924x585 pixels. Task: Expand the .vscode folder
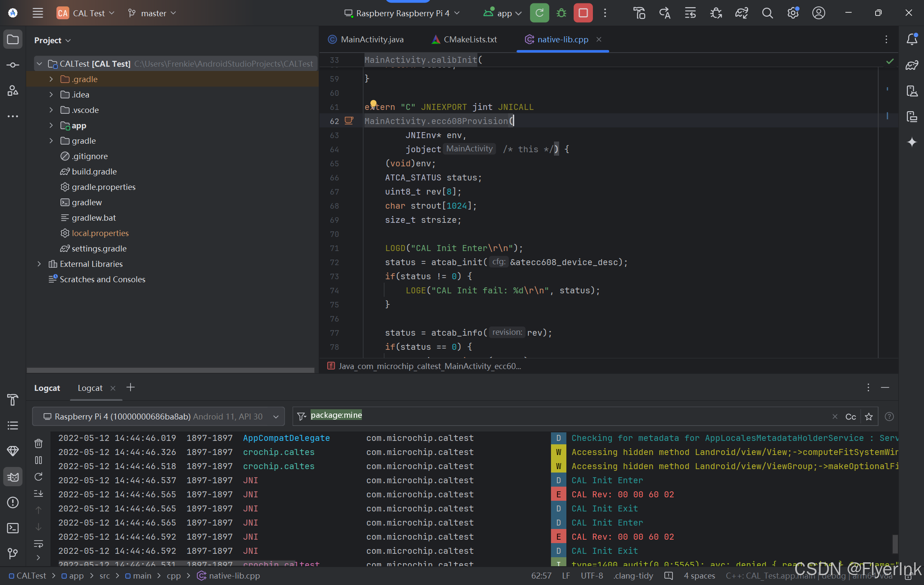(51, 110)
